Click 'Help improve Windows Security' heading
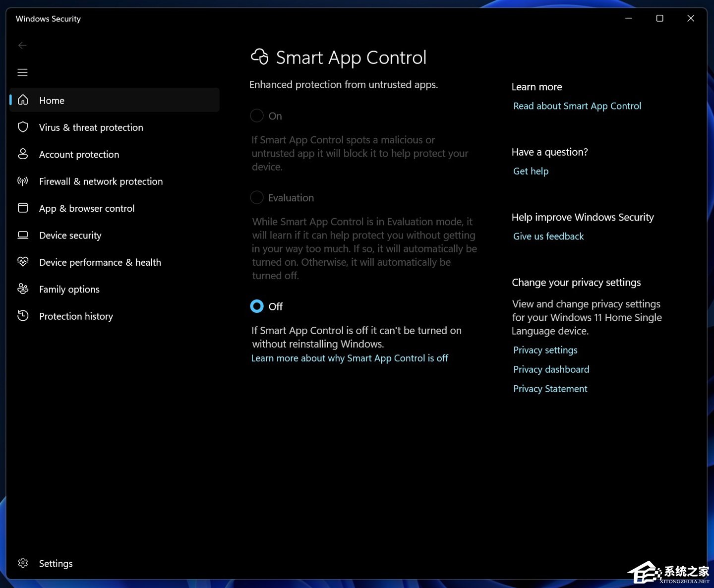Screen dimensions: 714x588 583,217
